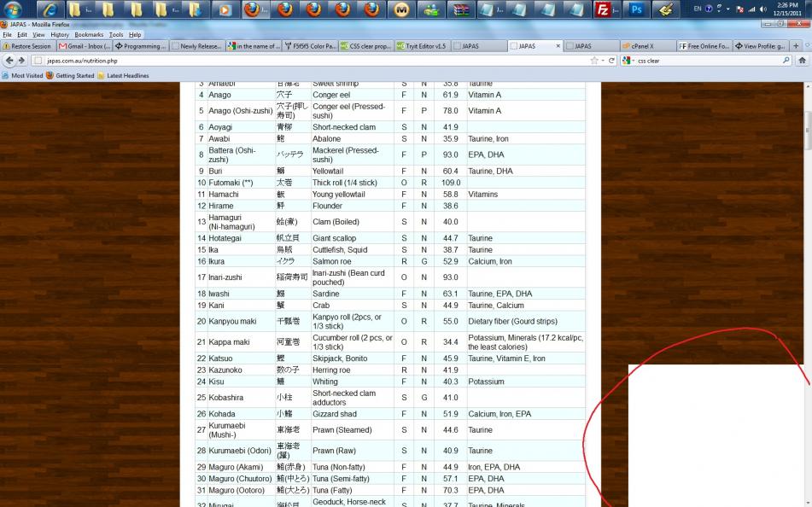The width and height of the screenshot is (812, 507).
Task: Select the Abalone cell
Action: [x=352, y=139]
